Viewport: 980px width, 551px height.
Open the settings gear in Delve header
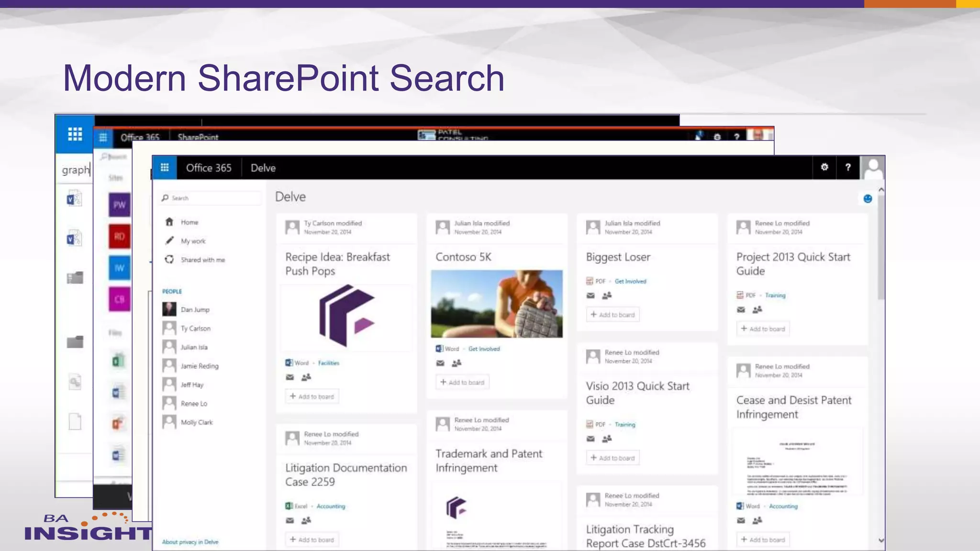[x=824, y=167]
